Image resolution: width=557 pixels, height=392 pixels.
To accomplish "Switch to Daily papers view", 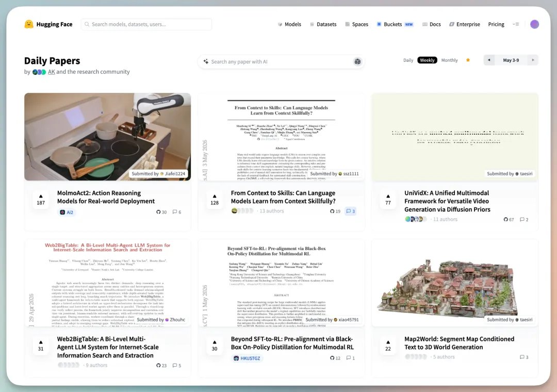I will 408,60.
